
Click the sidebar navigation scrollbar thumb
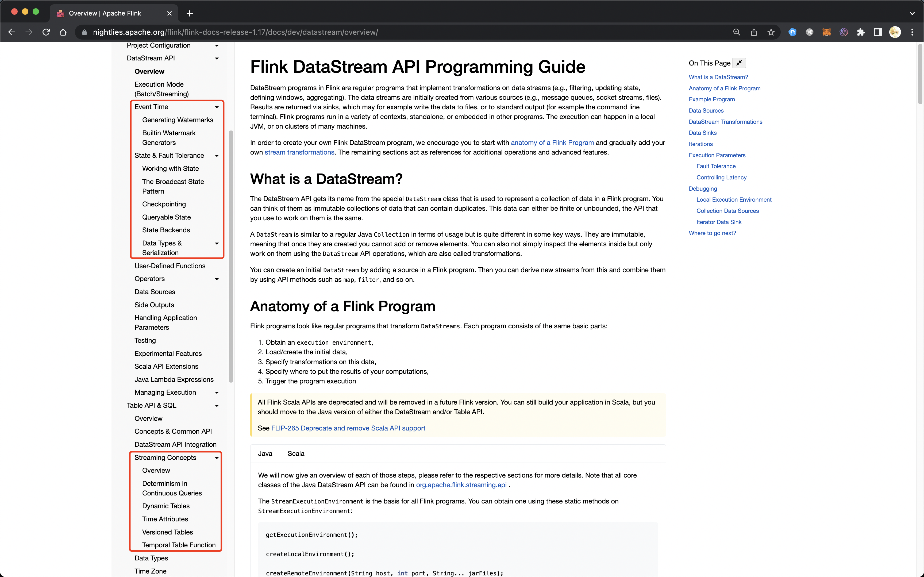point(231,256)
